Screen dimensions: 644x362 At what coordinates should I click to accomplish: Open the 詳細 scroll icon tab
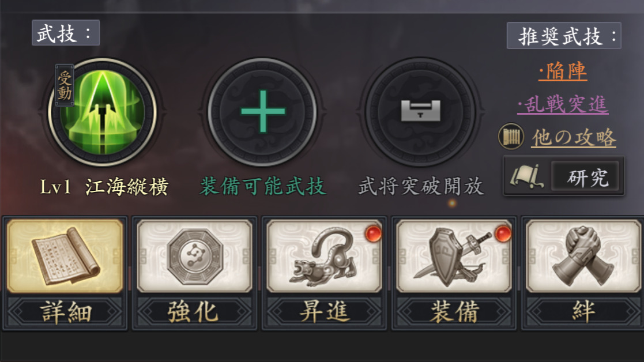click(x=65, y=256)
